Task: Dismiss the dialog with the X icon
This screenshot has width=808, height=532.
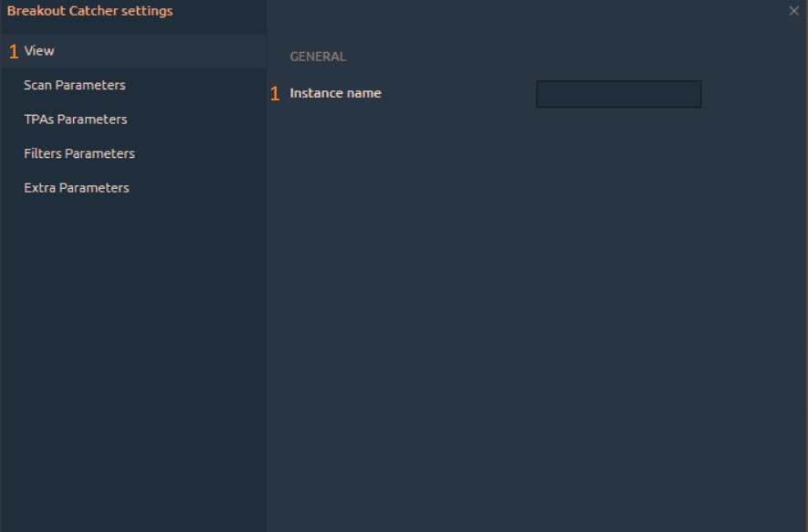Action: click(793, 11)
